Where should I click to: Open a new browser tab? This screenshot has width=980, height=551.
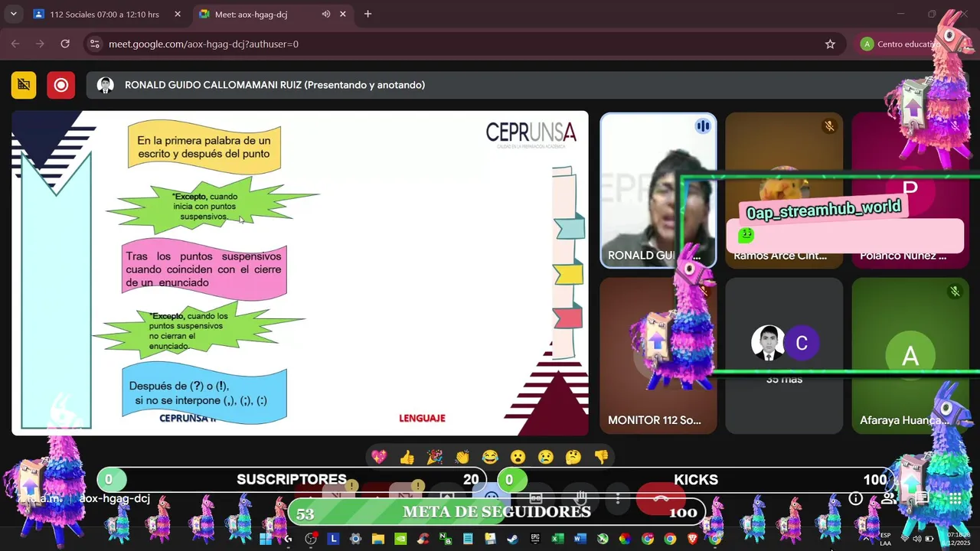click(367, 14)
